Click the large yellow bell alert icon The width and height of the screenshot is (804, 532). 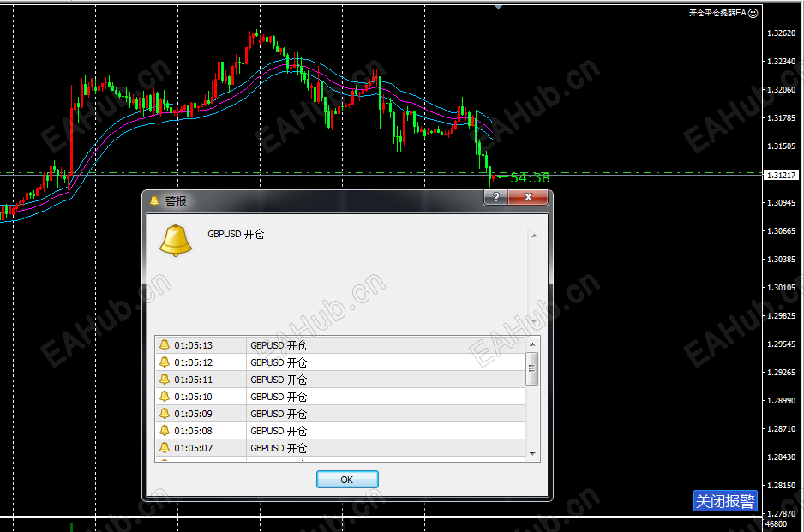[x=176, y=240]
